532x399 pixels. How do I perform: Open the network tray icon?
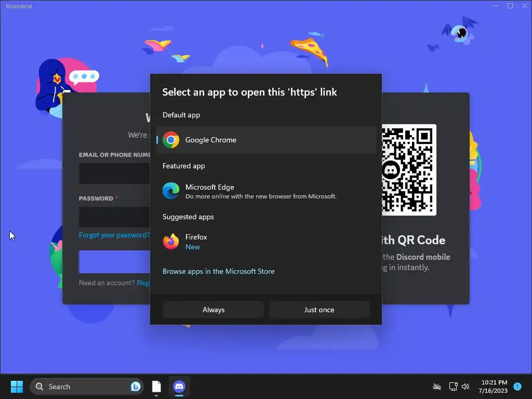pos(453,387)
